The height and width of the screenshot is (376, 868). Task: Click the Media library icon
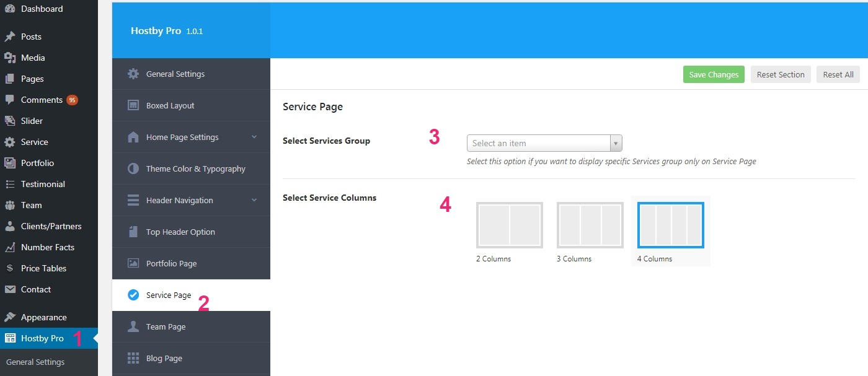[x=10, y=58]
